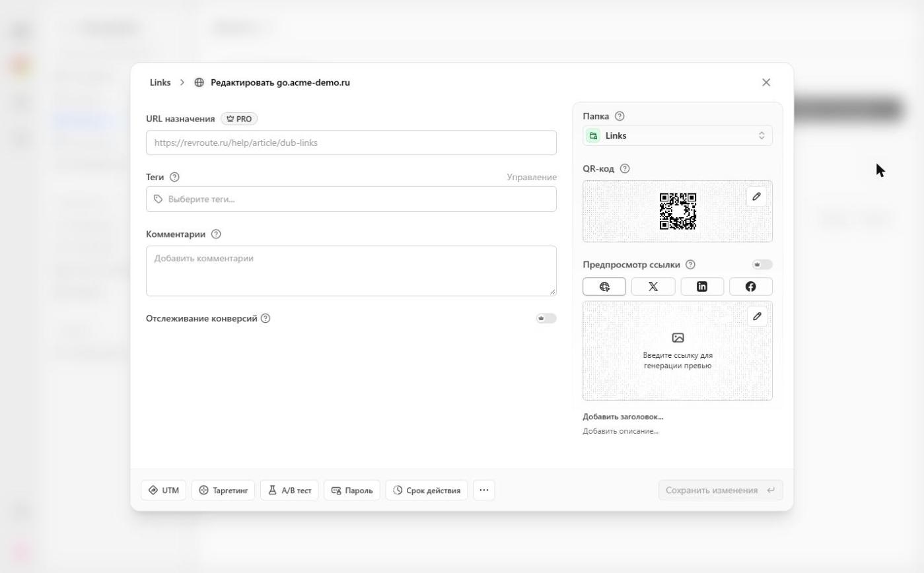Focus the URL назначения input field
The image size is (924, 573).
(351, 143)
